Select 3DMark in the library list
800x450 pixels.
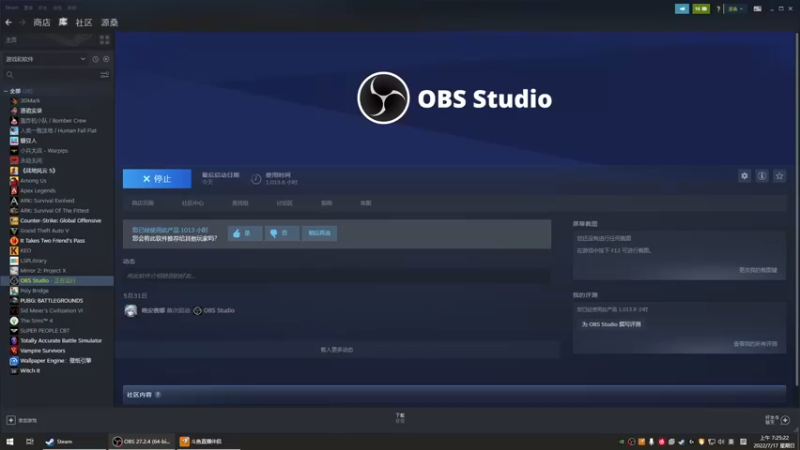(30, 101)
